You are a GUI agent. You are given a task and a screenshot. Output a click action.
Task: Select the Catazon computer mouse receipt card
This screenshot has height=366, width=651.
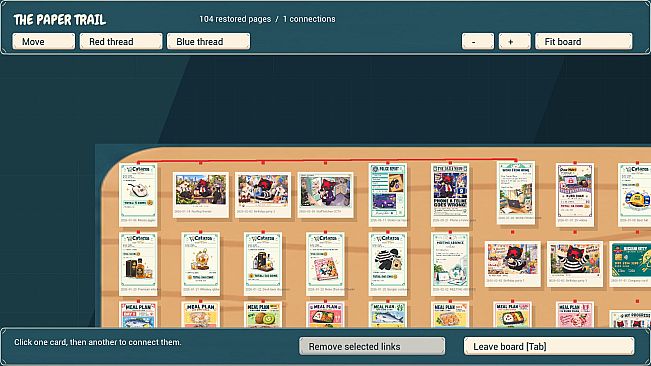click(138, 195)
